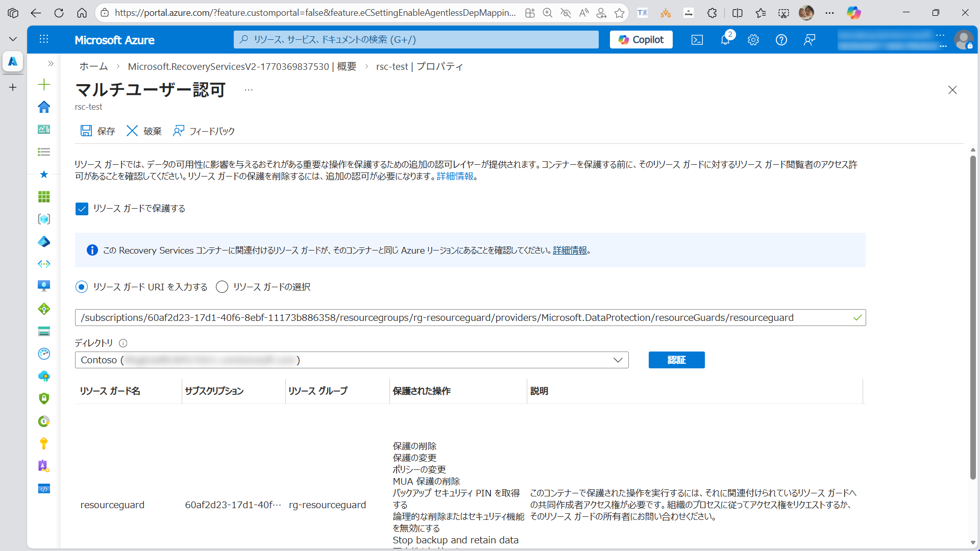Image resolution: width=980 pixels, height=551 pixels.
Task: Choose the リソース ガードの選択 radio button
Action: point(222,287)
